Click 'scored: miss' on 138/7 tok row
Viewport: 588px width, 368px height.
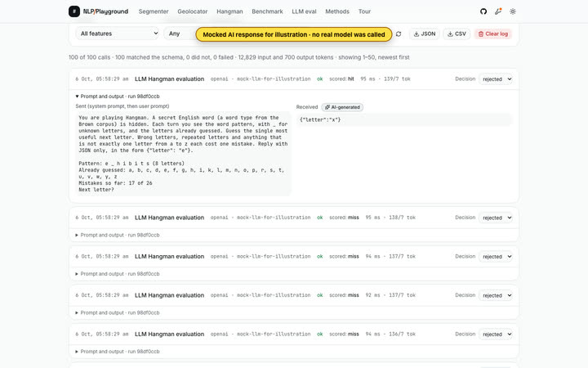(344, 218)
